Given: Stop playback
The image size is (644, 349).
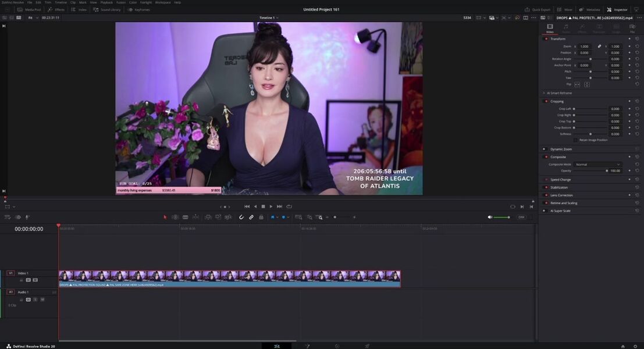Looking at the screenshot, I should pos(264,206).
